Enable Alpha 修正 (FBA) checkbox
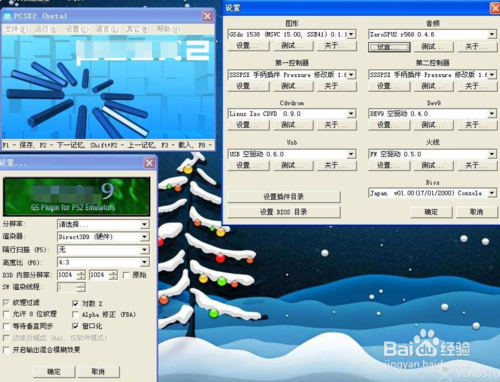The width and height of the screenshot is (500, 382). point(75,314)
